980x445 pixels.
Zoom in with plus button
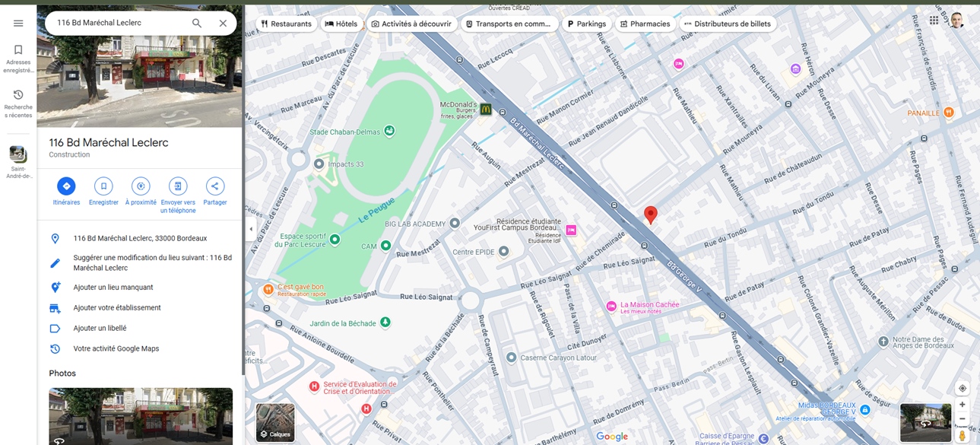coord(962,405)
